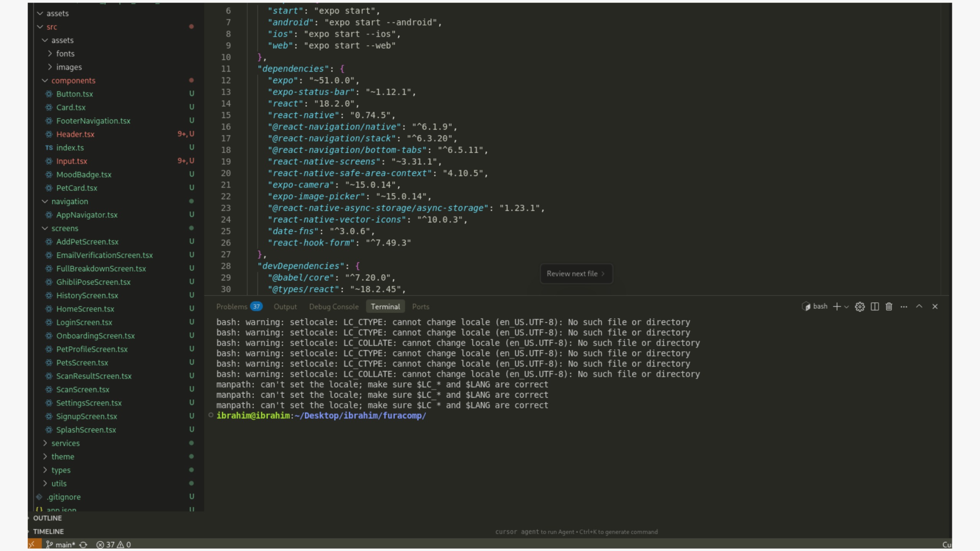This screenshot has height=551, width=980.
Task: Click the terminal prompt line
Action: click(321, 416)
